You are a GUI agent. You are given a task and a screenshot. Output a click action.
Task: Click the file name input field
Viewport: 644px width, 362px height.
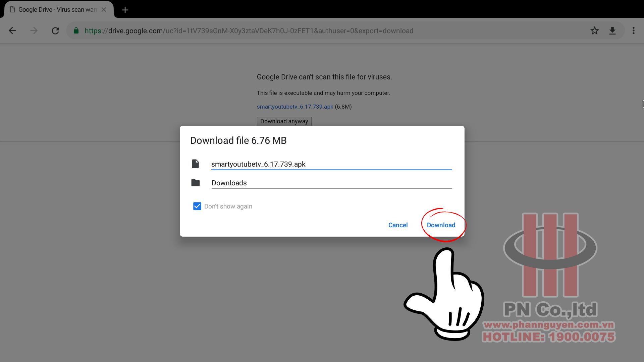pos(331,164)
